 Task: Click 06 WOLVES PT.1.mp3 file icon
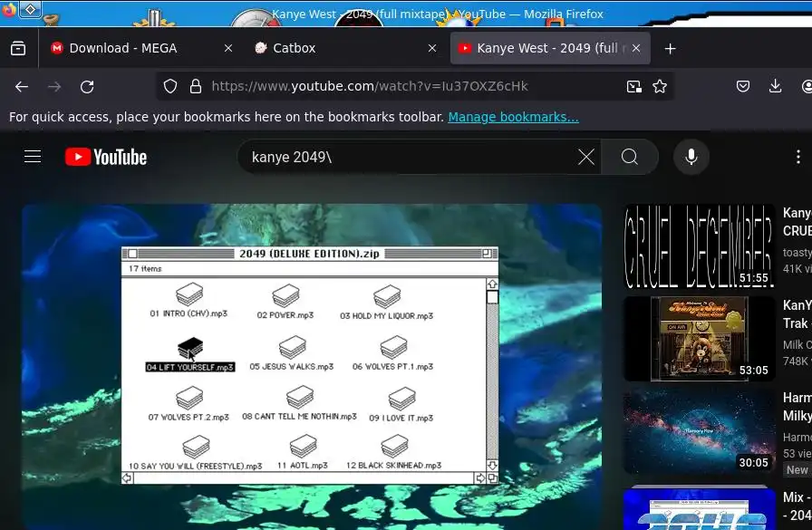click(x=393, y=347)
